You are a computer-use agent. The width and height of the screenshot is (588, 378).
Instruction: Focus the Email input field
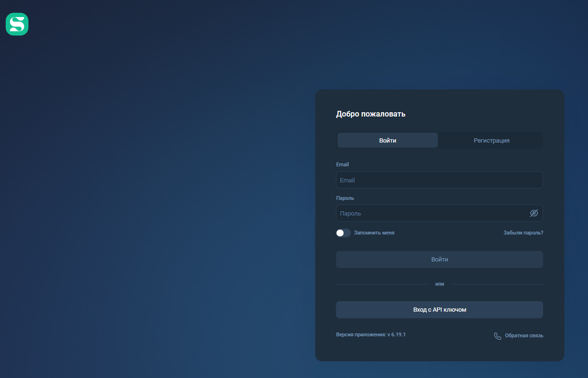pyautogui.click(x=439, y=180)
